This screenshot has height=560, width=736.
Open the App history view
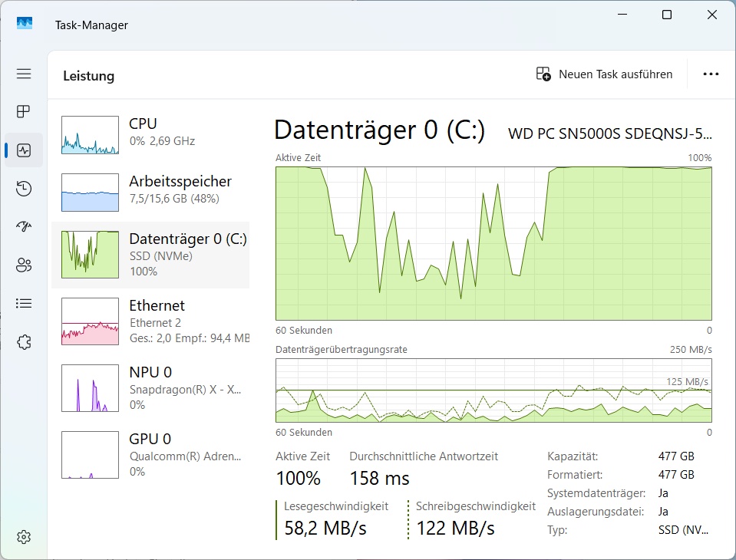tap(23, 188)
